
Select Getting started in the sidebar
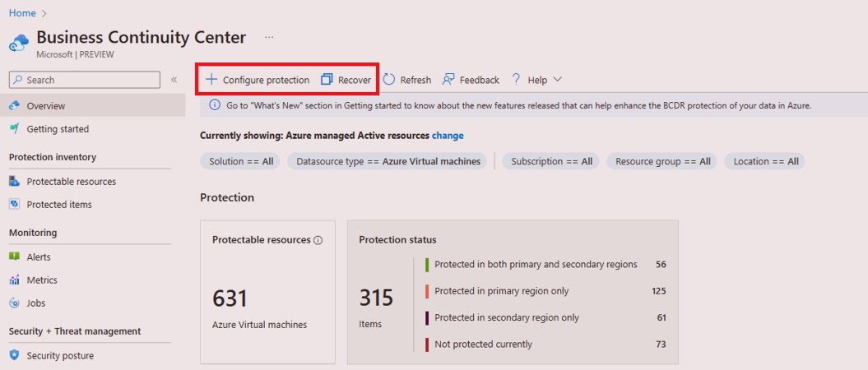[58, 129]
